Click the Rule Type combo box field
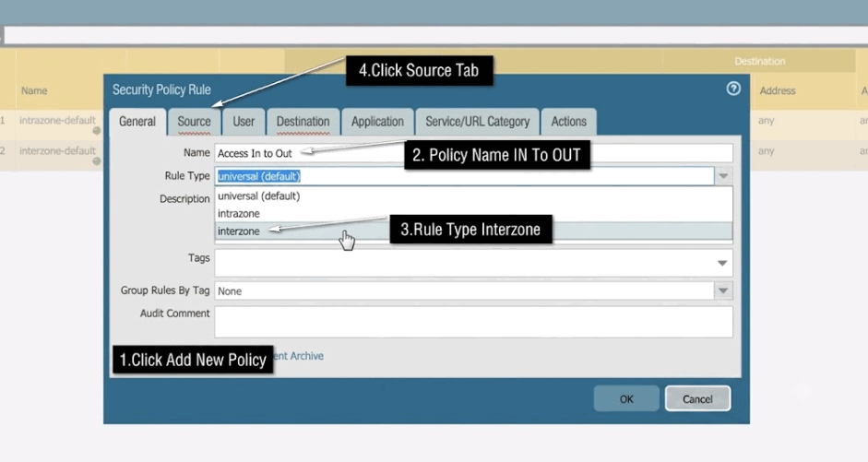868x462 pixels. tap(465, 176)
